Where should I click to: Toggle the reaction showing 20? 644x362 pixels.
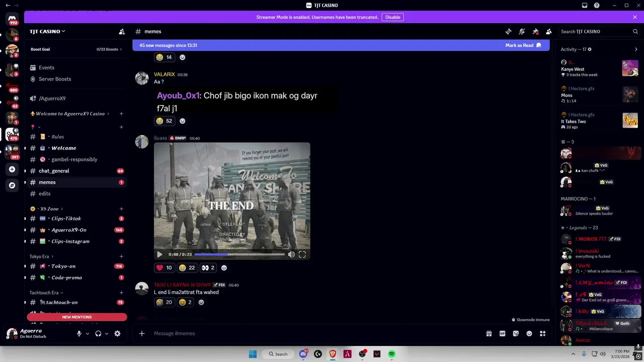tap(164, 302)
